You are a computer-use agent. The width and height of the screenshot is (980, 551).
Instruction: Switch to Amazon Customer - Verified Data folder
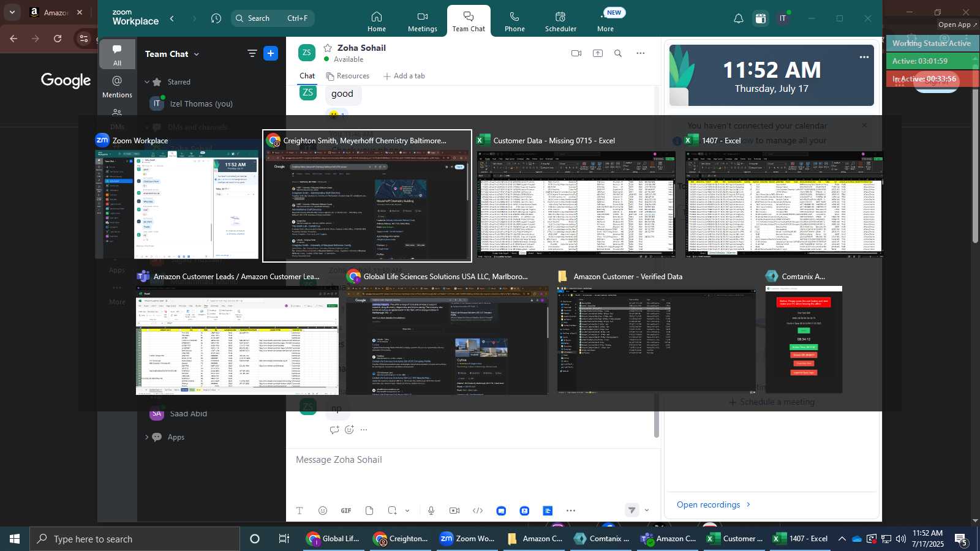[657, 332]
